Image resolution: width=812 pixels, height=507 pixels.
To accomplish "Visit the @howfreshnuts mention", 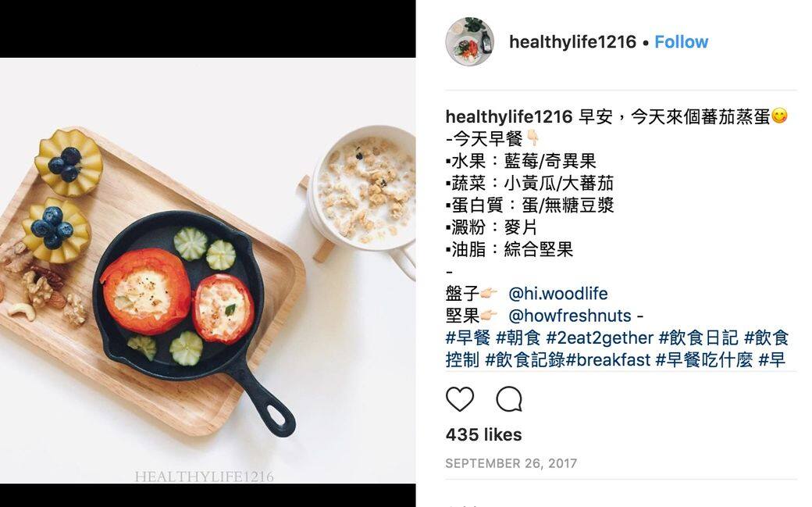I will point(570,316).
